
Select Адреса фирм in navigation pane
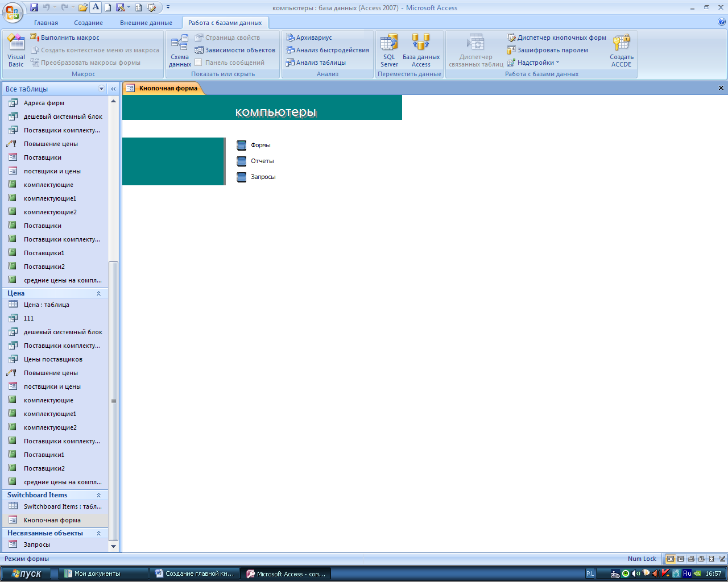point(55,103)
